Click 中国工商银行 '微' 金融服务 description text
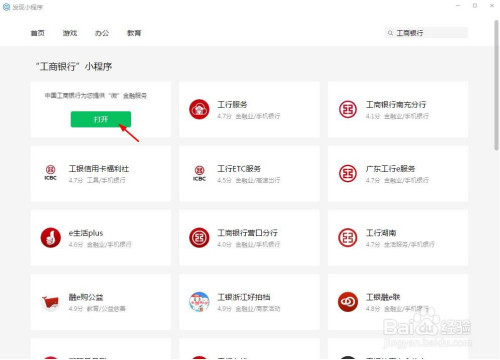Image resolution: width=500 pixels, height=360 pixels. point(96,96)
